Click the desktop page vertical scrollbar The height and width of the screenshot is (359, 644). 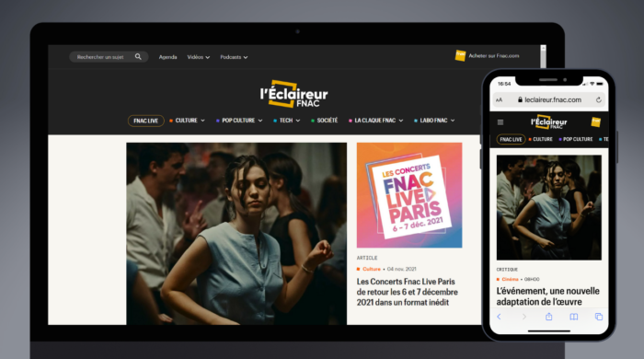click(543, 57)
